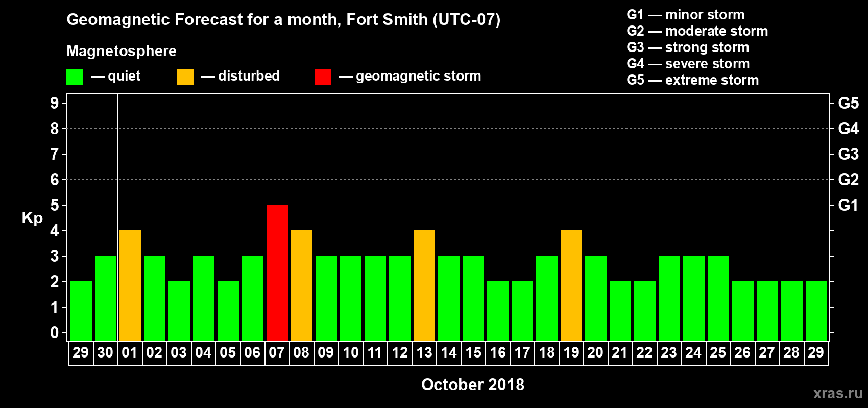The width and height of the screenshot is (868, 408).
Task: Select the orange bar for day 01
Action: click(x=130, y=286)
